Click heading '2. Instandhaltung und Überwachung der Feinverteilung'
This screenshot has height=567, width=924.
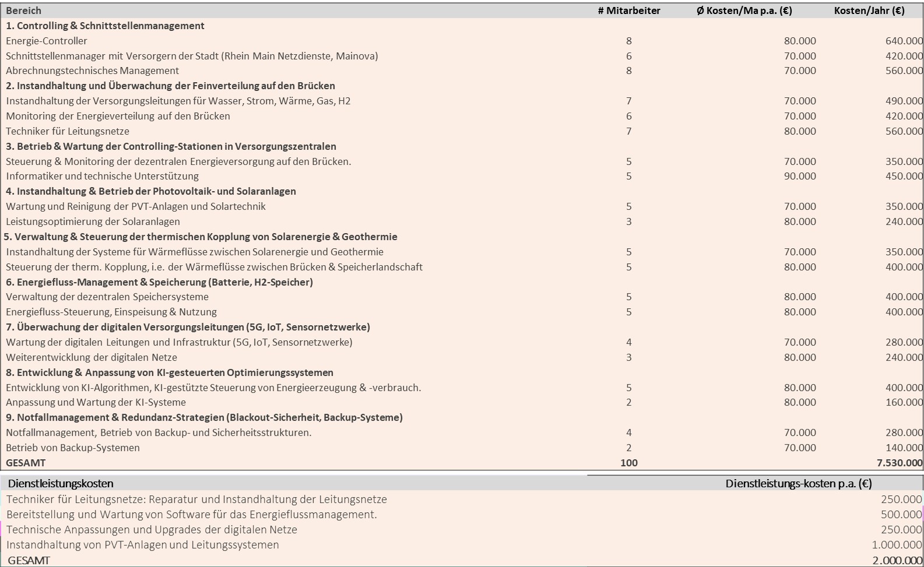pos(170,86)
